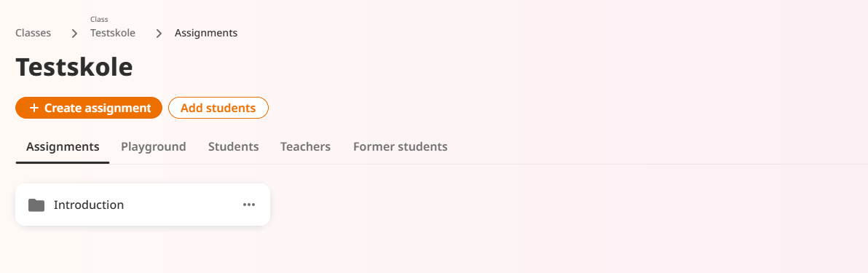
Task: Click the plus icon in Create assignment
Action: 33,108
